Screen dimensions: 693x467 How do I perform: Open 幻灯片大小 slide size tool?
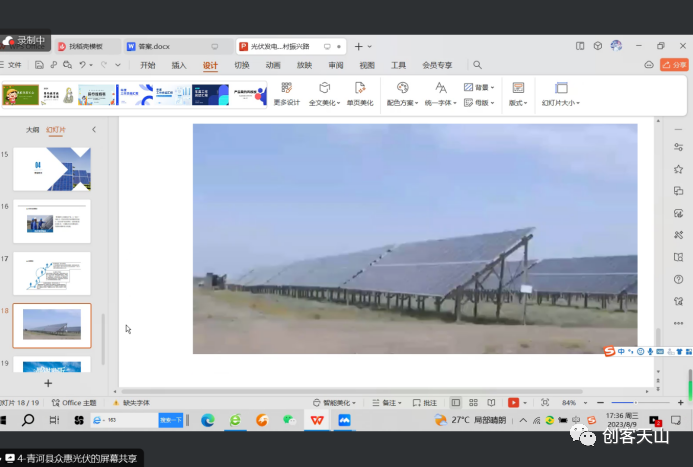coord(560,94)
